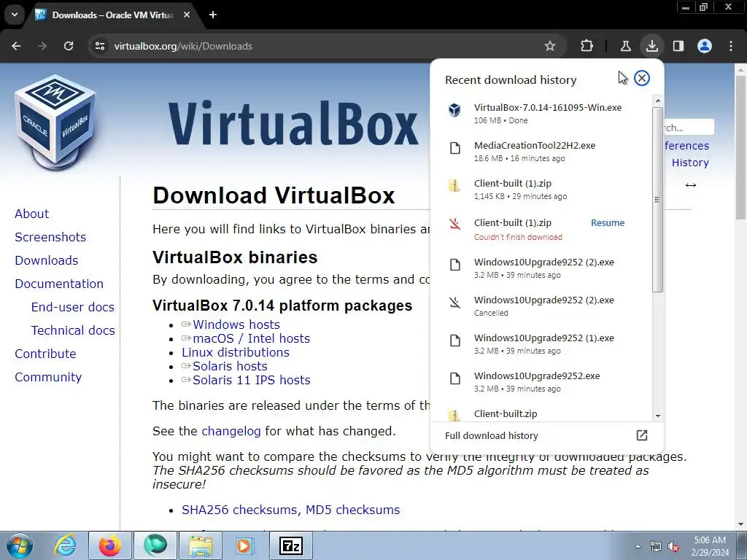The image size is (747, 560).
Task: Open Documentation sidebar link
Action: (x=59, y=284)
